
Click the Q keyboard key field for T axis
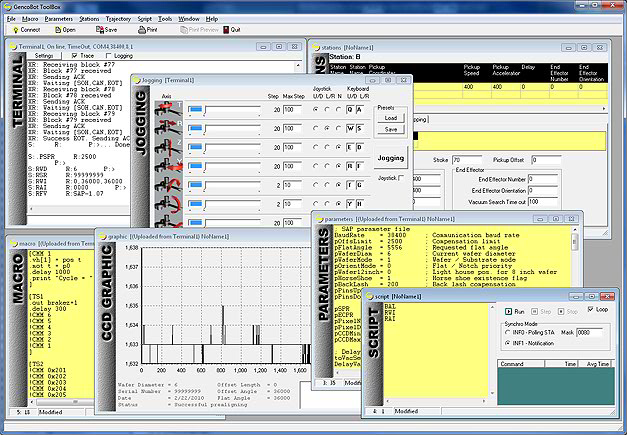(x=350, y=109)
